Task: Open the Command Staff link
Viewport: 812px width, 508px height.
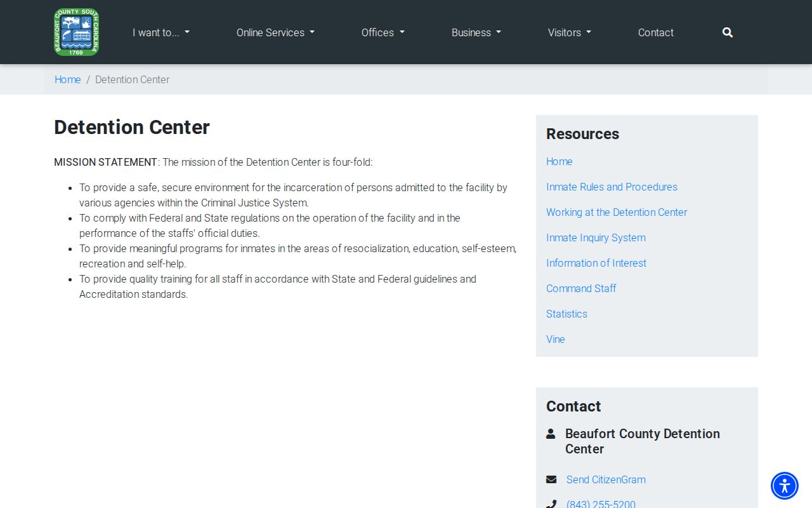Action: point(581,288)
